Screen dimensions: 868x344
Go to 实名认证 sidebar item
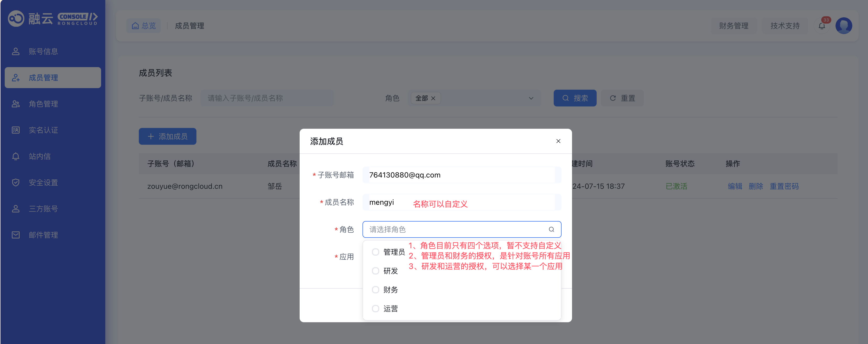coord(43,130)
